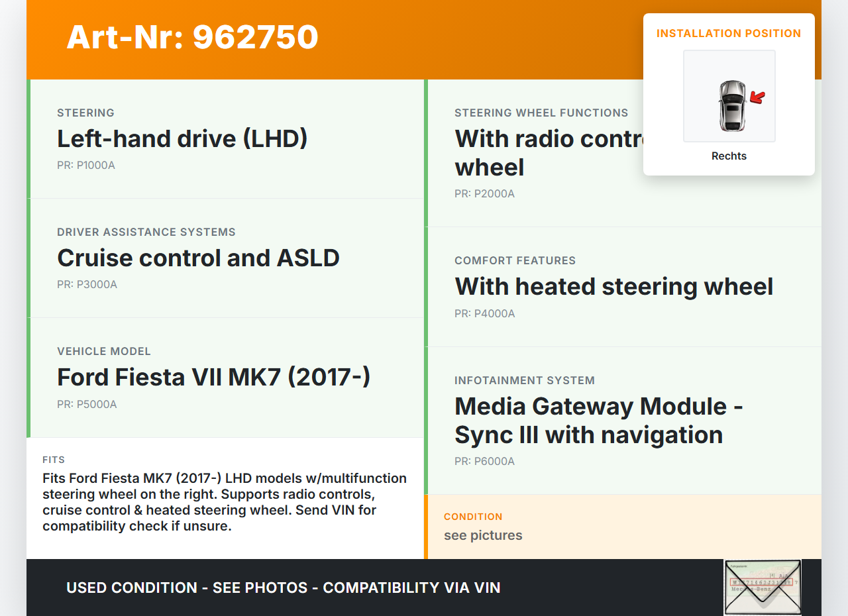
Task: Click the "see pictures" condition text
Action: (x=483, y=535)
